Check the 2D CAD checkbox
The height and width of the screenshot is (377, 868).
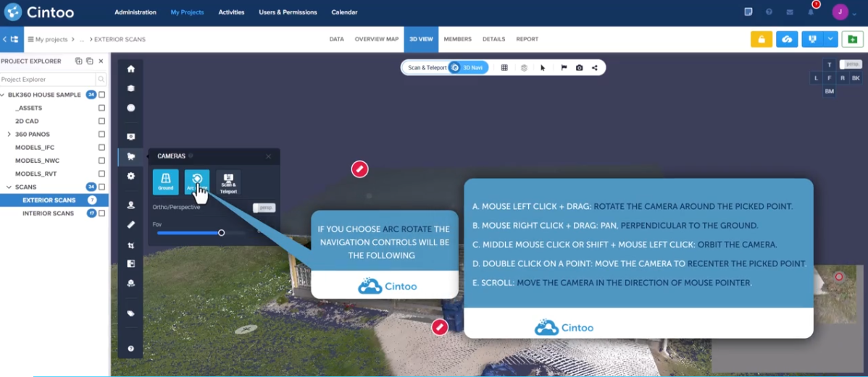(102, 122)
